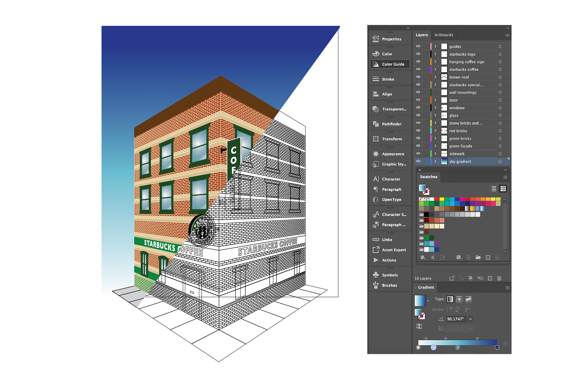This screenshot has height=392, width=588.
Task: Open Swatch Libraries menu icon
Action: pos(423,258)
